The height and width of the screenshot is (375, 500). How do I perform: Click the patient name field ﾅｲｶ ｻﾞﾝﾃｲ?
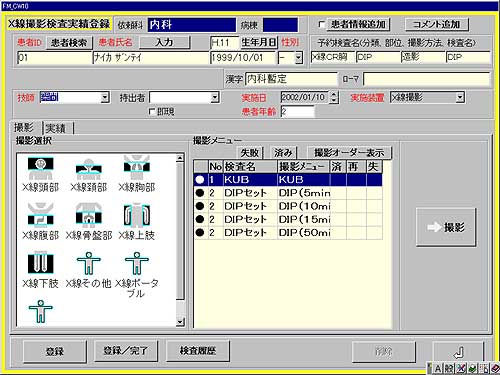[151, 58]
